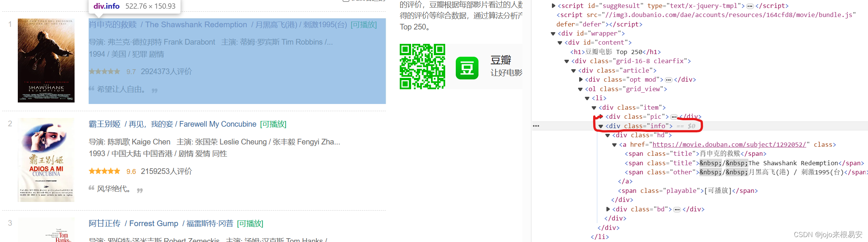The height and width of the screenshot is (242, 868).
Task: Expand the div class="opt mod" node
Action: click(x=581, y=79)
